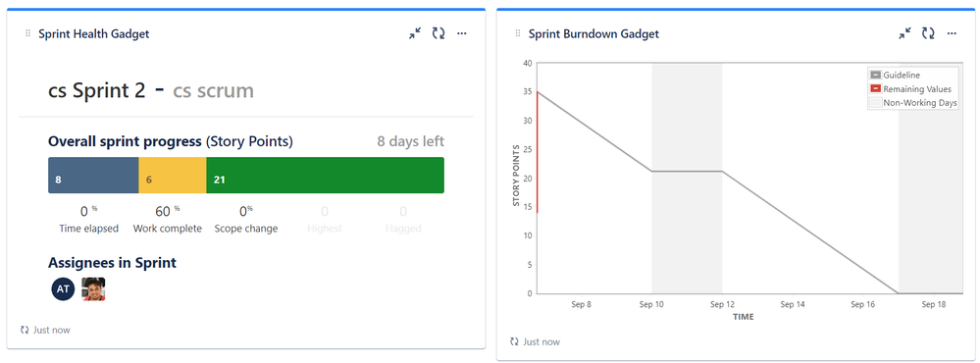Image resolution: width=980 pixels, height=363 pixels.
Task: Click the Work complete 60% stat
Action: (x=168, y=220)
